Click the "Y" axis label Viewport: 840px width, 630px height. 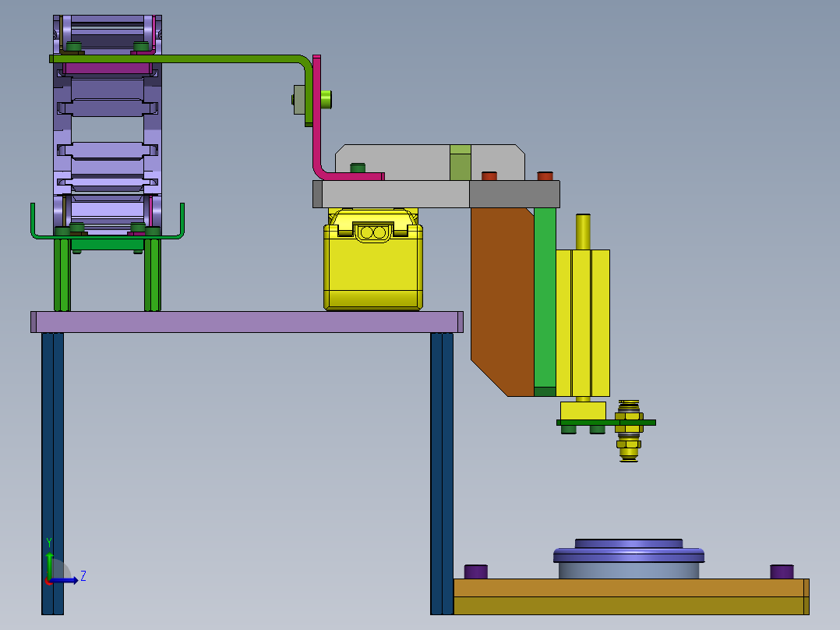[49, 543]
